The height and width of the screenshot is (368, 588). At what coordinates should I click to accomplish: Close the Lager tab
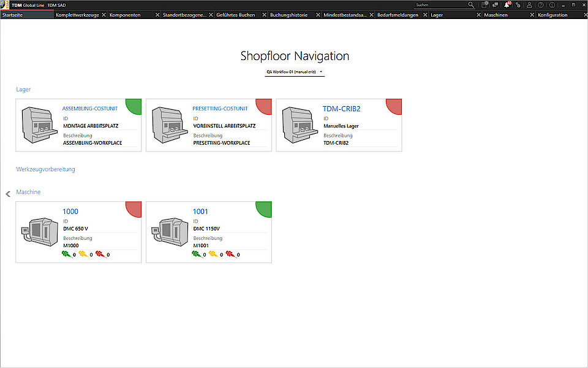click(478, 15)
